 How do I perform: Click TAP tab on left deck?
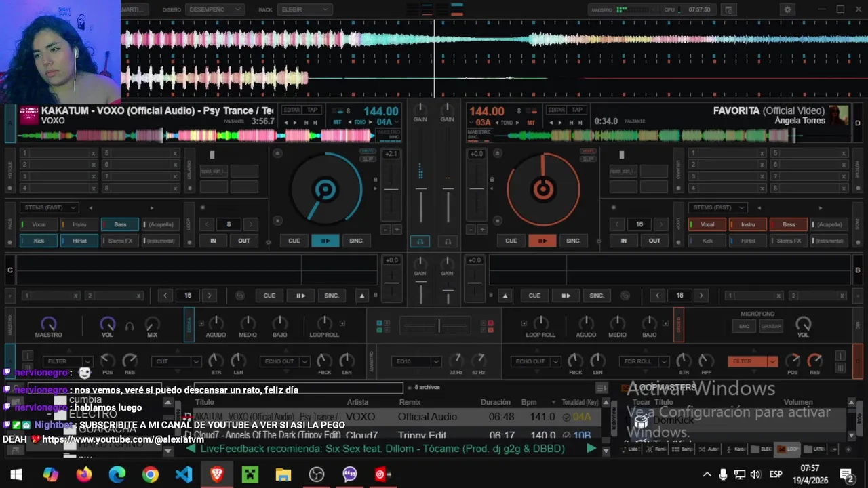312,110
